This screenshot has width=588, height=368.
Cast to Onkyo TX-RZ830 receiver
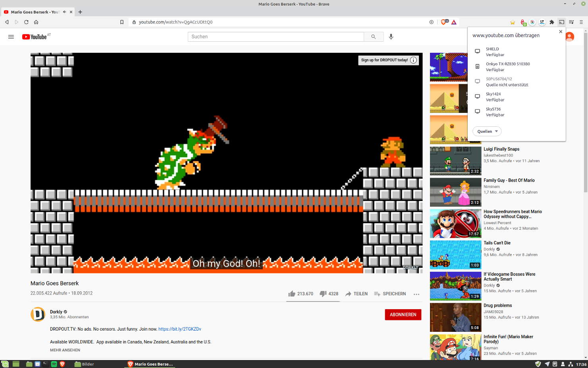pos(517,67)
